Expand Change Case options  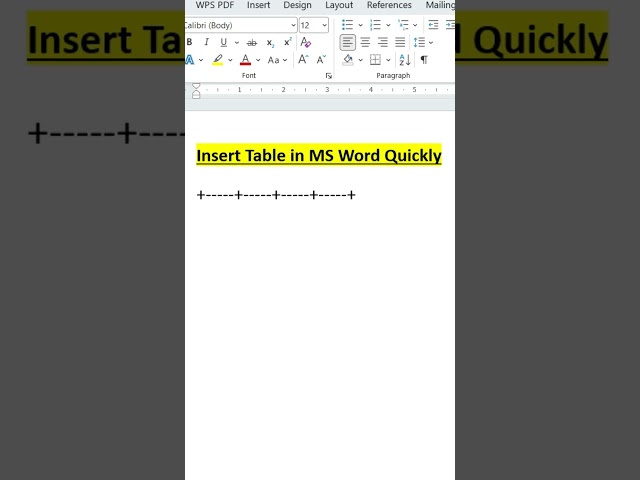pyautogui.click(x=285, y=60)
